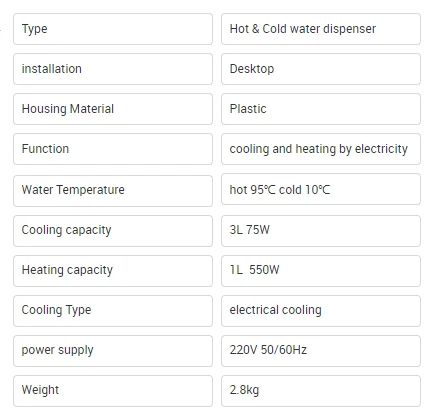Select the Hot & Cold water dispenser field

click(x=321, y=29)
